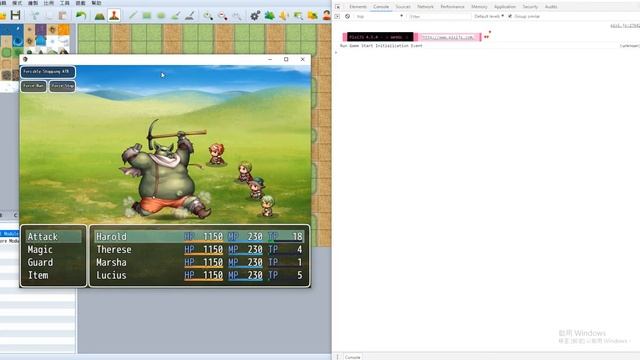Undo with the green arrow icon
Image resolution: width=640 pixels, height=360 pixels.
tap(81, 16)
